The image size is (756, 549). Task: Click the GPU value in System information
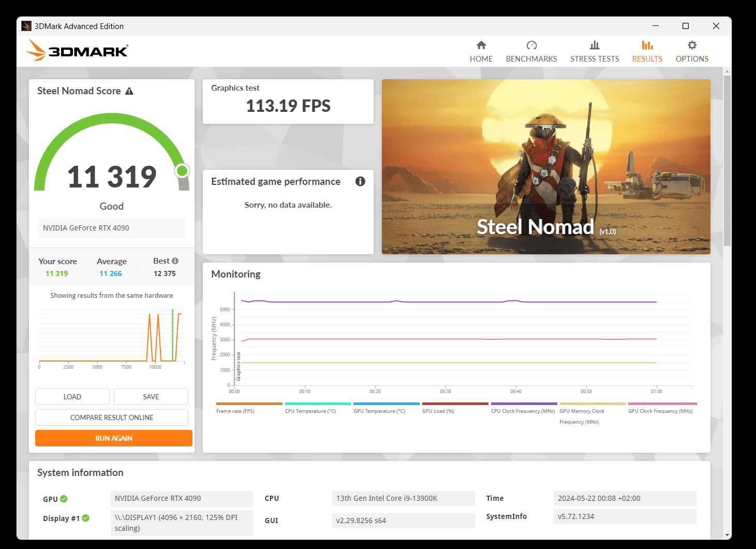(182, 498)
